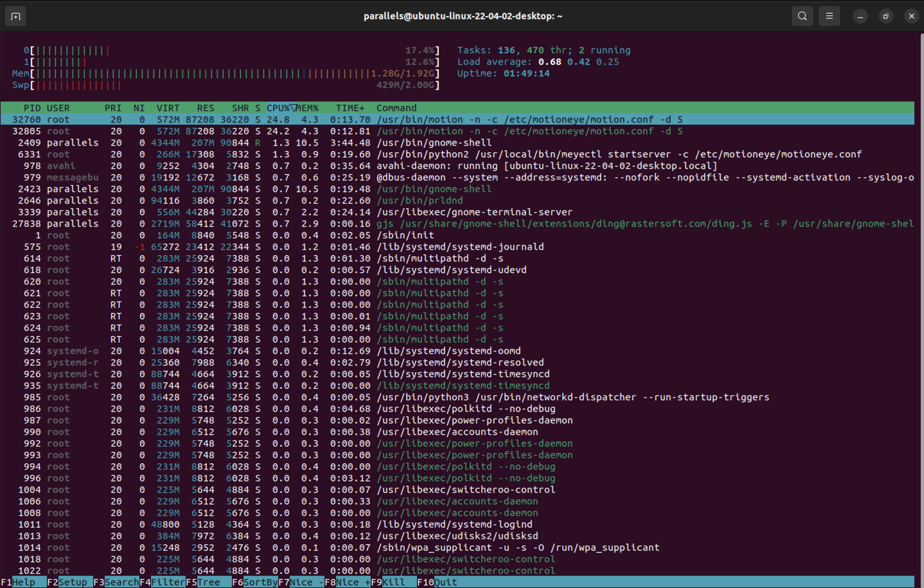Toggle tree view with F5 Tree

point(209,582)
